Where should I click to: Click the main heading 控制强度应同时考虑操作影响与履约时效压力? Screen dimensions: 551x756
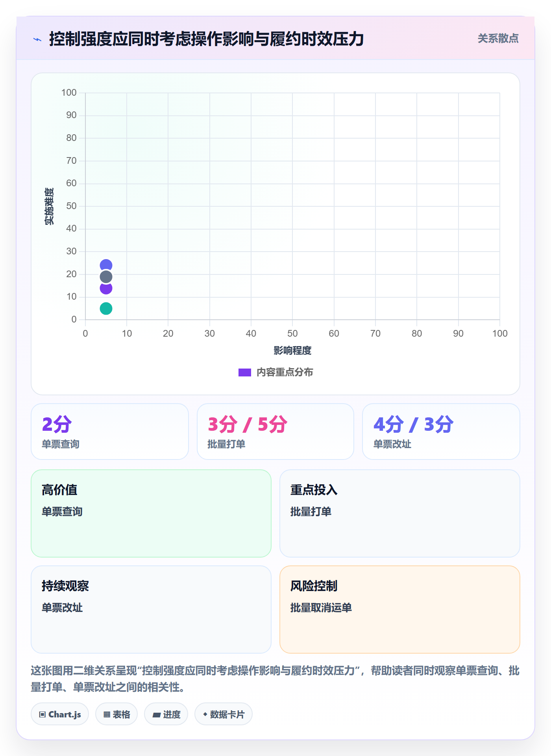(207, 39)
